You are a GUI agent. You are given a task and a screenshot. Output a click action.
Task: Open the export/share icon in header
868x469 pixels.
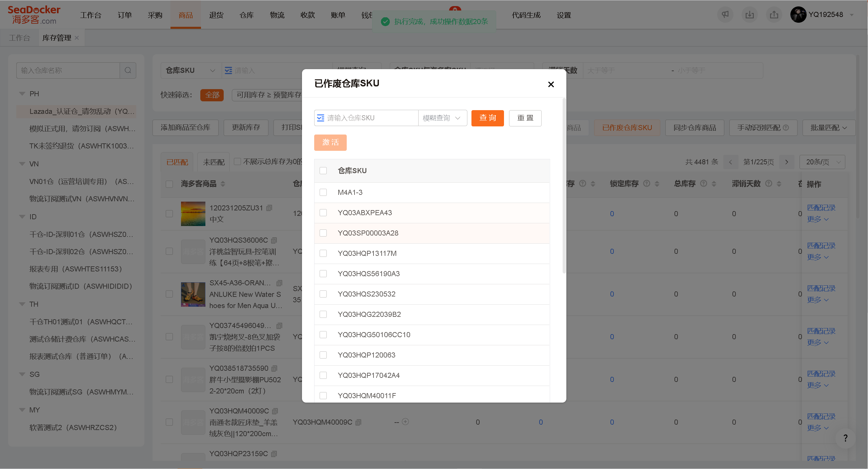coord(774,15)
